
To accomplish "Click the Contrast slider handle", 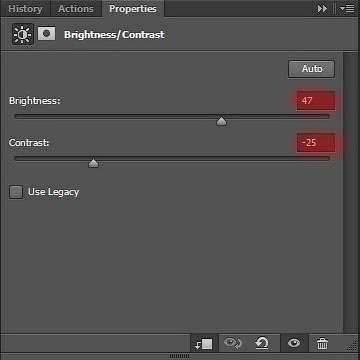I will (x=94, y=163).
